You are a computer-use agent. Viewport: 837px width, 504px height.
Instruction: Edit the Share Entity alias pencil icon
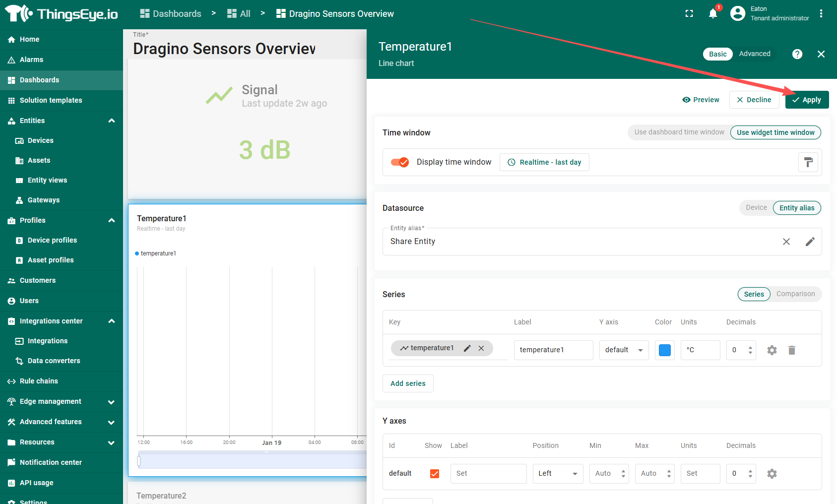click(810, 242)
